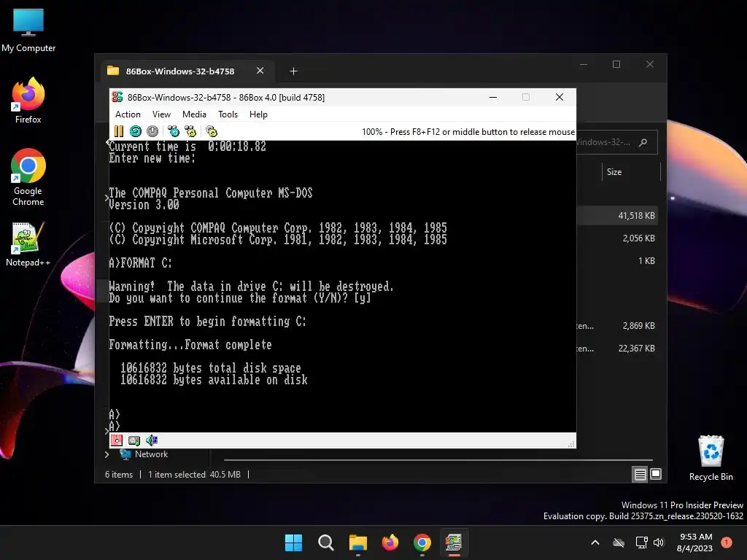Select the 2,869 KB file row
Image resolution: width=747 pixels, height=560 pixels.
point(617,326)
